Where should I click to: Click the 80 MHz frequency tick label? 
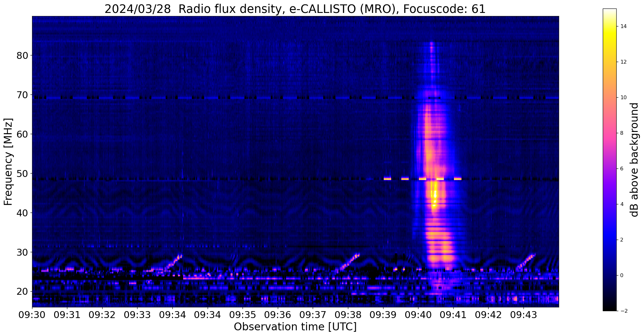pos(22,55)
